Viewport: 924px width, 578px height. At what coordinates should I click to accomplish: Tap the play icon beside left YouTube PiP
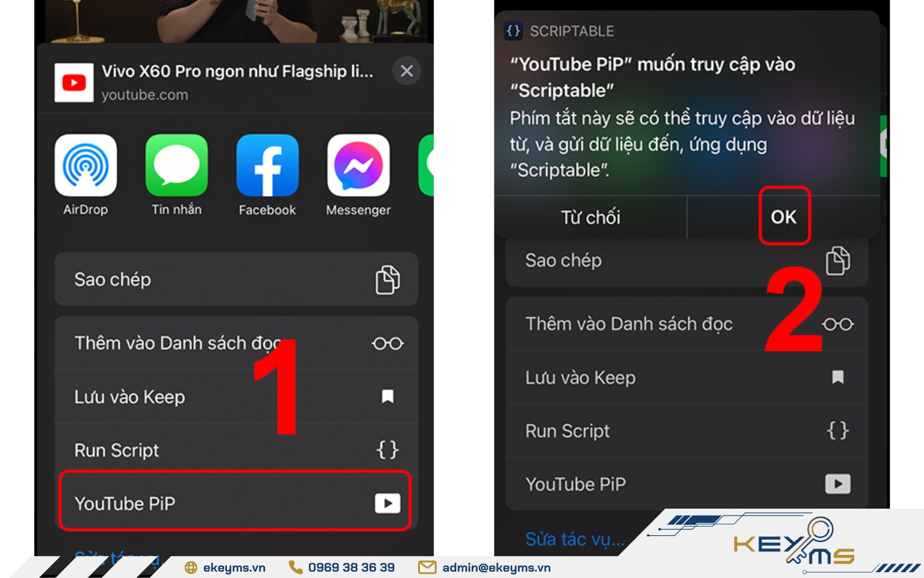point(388,503)
